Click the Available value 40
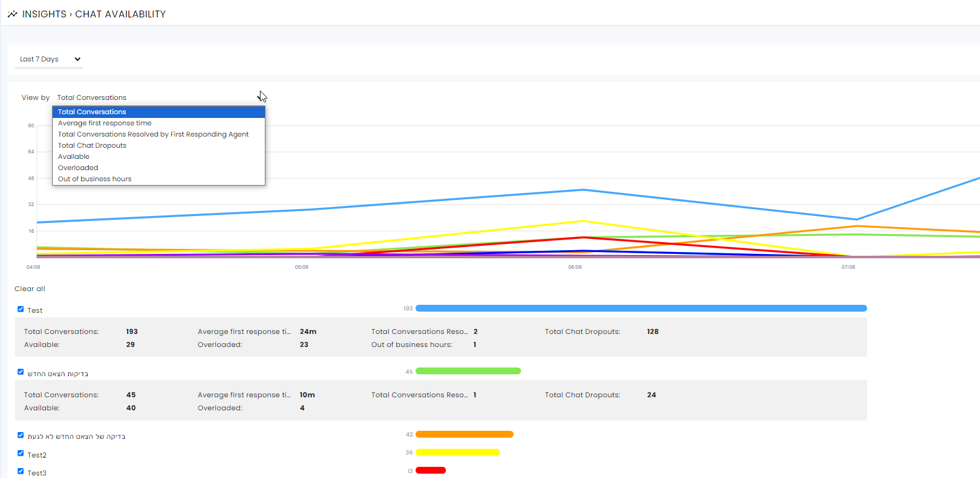Image resolution: width=980 pixels, height=478 pixels. click(x=131, y=408)
